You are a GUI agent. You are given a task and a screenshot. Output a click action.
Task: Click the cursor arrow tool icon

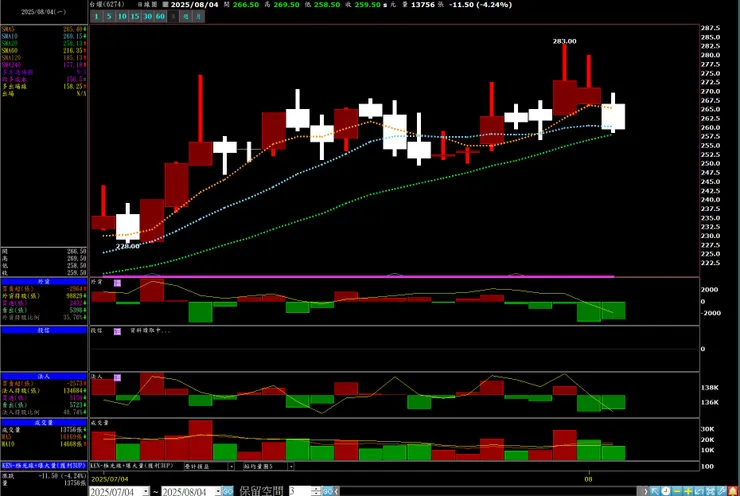tap(655, 491)
